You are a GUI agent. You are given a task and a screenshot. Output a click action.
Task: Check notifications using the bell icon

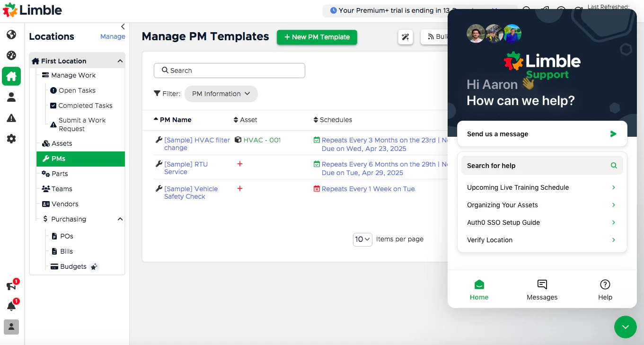click(x=10, y=306)
